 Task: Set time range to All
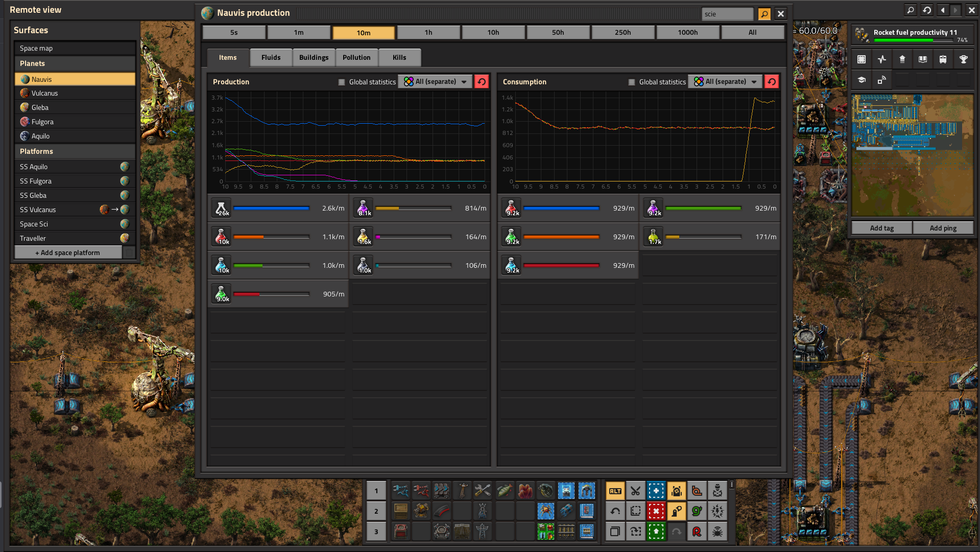click(x=753, y=32)
